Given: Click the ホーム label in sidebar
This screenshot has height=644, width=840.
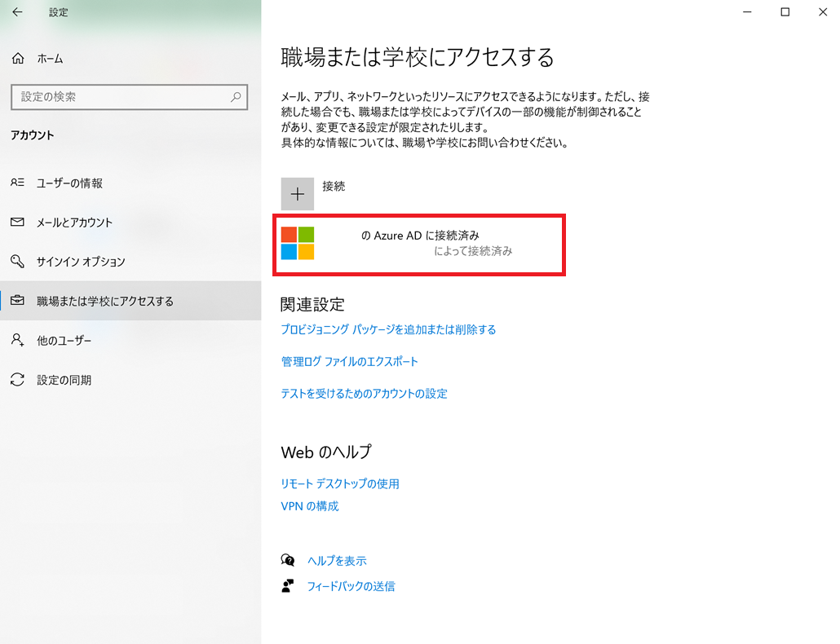Looking at the screenshot, I should (50, 59).
